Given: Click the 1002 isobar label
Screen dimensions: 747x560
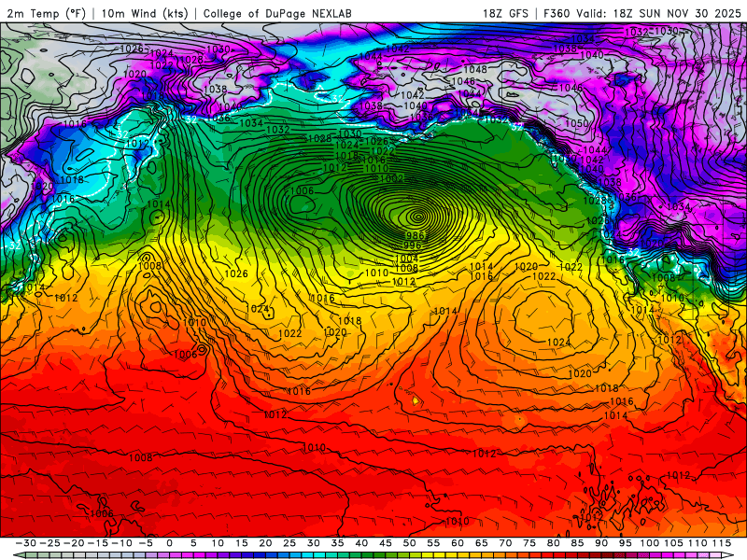Looking at the screenshot, I should pyautogui.click(x=391, y=178).
